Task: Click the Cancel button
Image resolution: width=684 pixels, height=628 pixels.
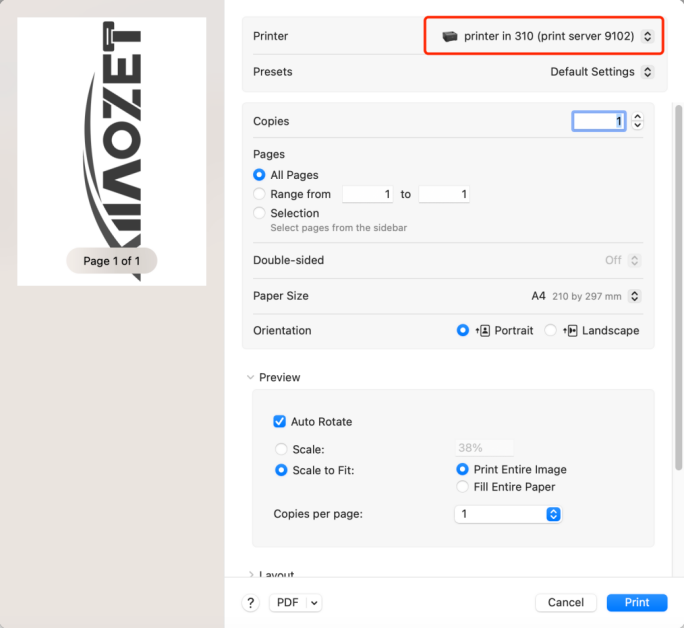Action: (x=566, y=602)
